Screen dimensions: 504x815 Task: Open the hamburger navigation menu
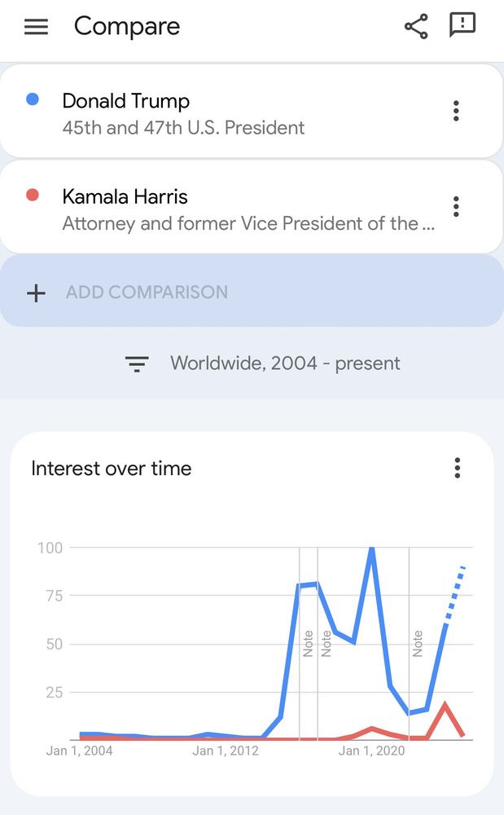click(36, 27)
